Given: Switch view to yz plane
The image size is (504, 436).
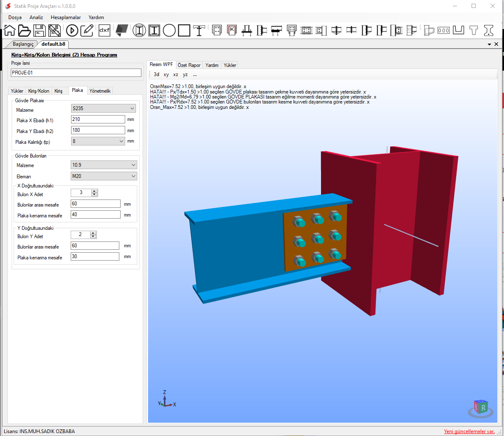Looking at the screenshot, I should [185, 75].
